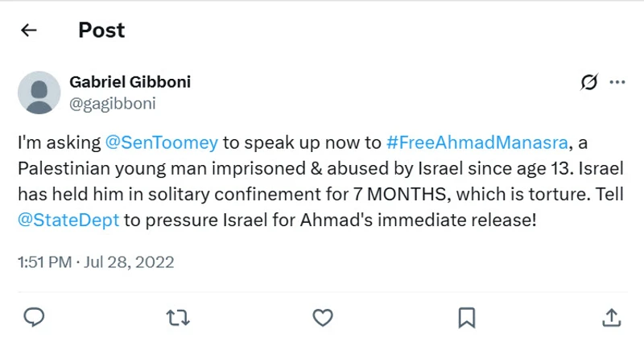Open the share post menu
The width and height of the screenshot is (644, 342).
click(610, 318)
